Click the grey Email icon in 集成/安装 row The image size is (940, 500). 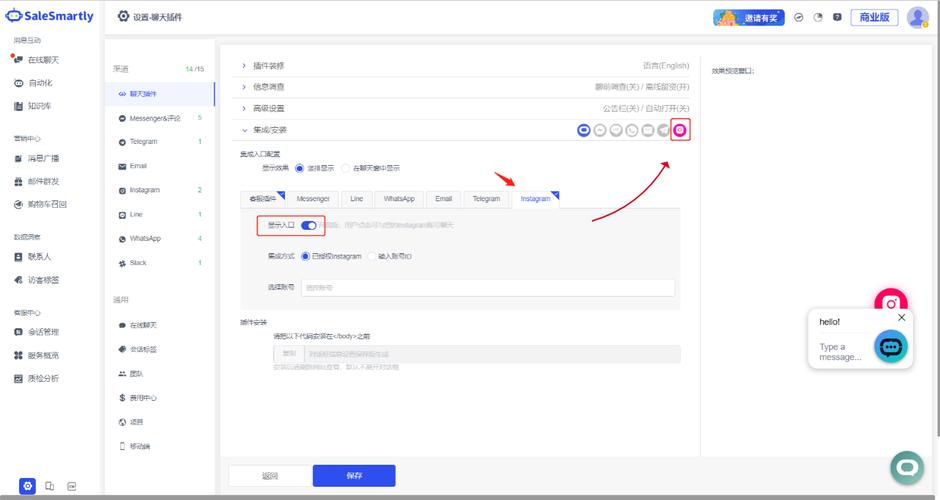tap(648, 130)
